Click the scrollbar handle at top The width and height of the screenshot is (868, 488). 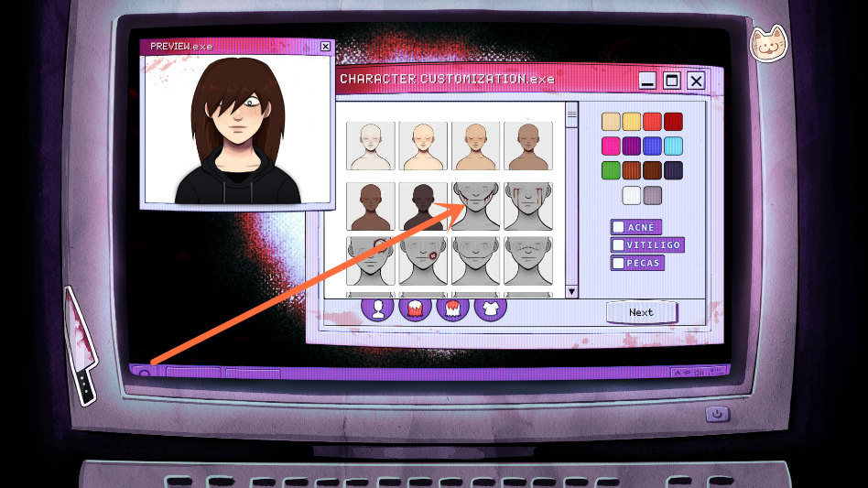[x=572, y=114]
